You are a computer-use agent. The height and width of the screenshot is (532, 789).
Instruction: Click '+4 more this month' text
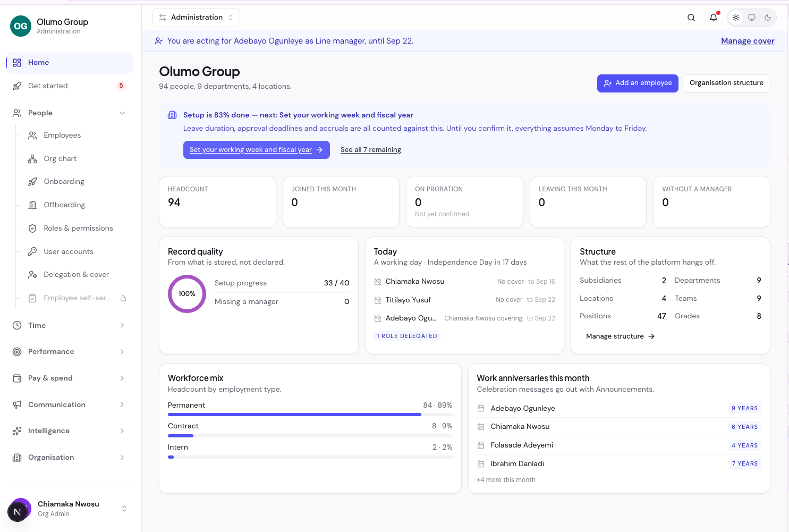click(506, 480)
